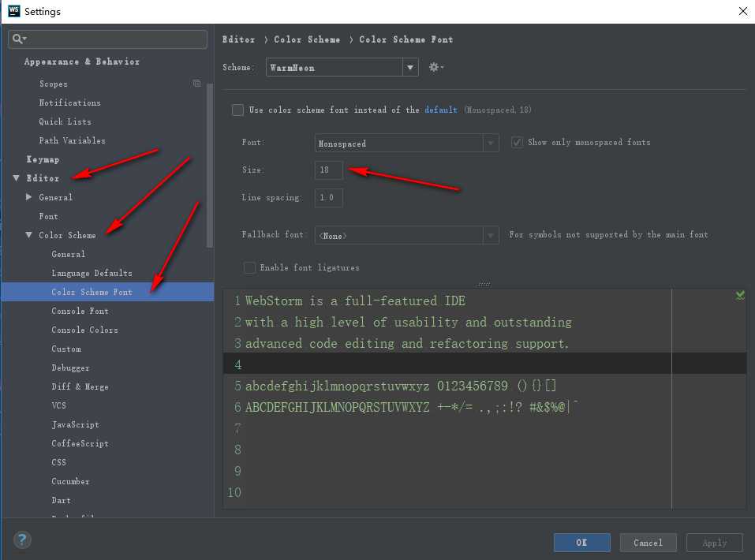Select JavaScript color scheme item
This screenshot has height=560, width=755.
point(76,424)
